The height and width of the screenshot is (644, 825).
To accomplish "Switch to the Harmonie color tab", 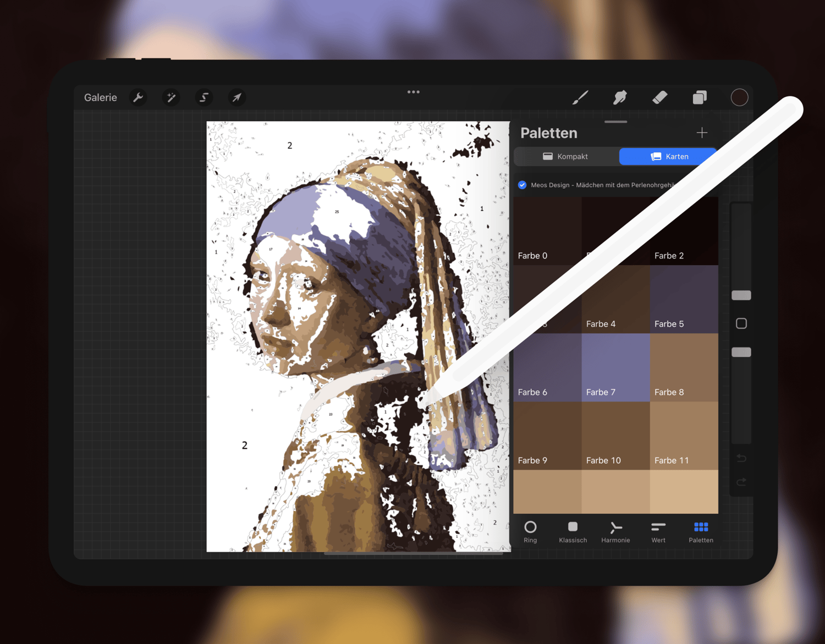I will pyautogui.click(x=615, y=532).
